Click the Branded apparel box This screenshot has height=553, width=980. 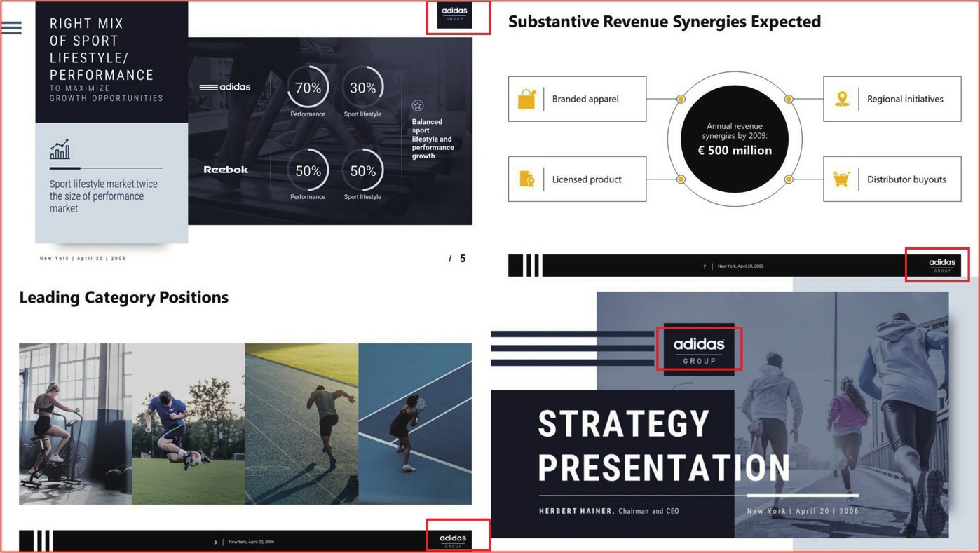click(577, 99)
